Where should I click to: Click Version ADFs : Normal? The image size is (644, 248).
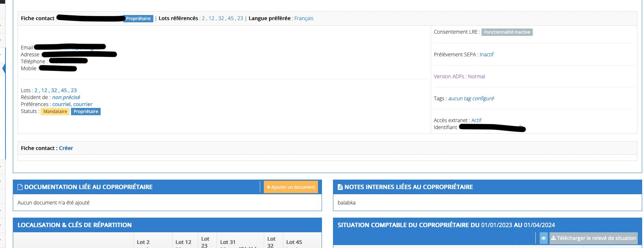click(x=460, y=76)
